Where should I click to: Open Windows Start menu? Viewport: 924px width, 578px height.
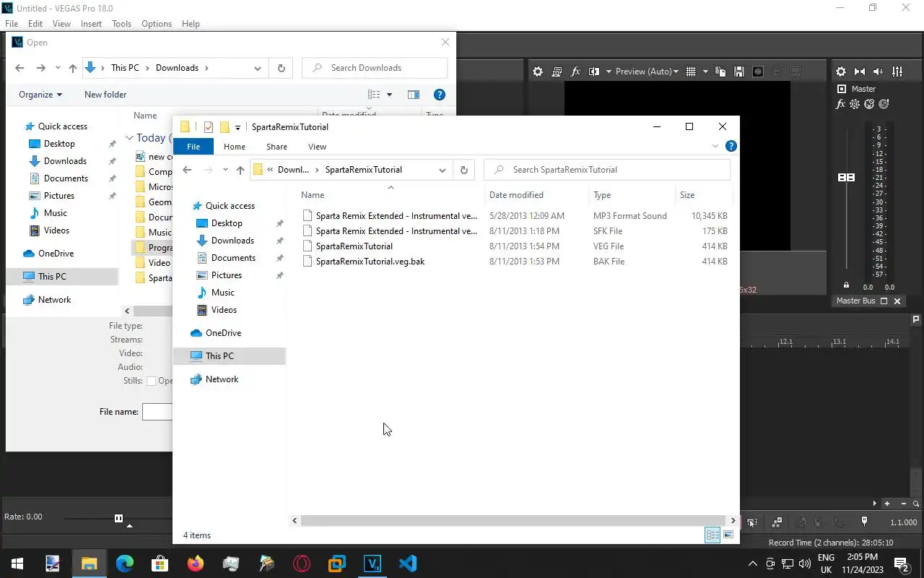(x=17, y=564)
